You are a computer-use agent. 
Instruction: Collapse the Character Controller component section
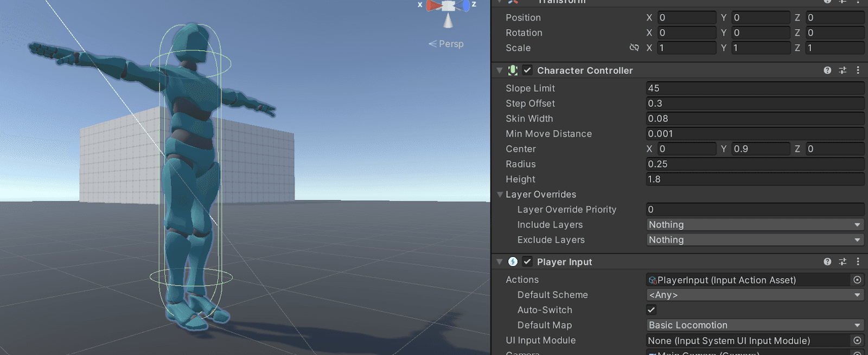[x=500, y=70]
